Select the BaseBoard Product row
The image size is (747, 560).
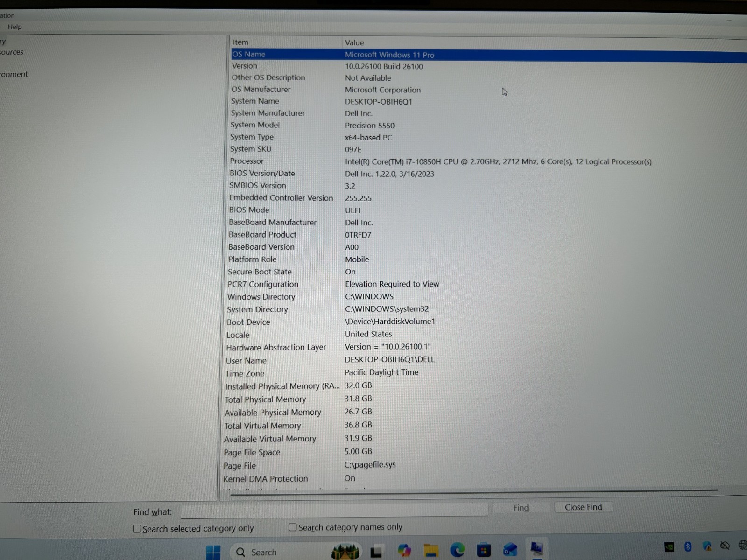(488, 235)
